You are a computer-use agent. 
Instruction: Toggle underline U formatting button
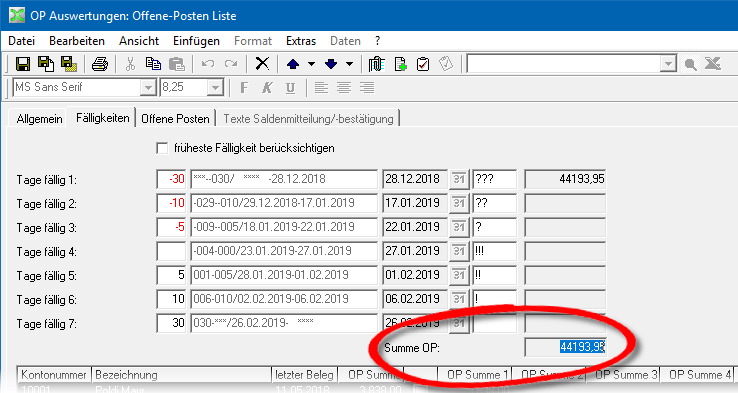290,88
